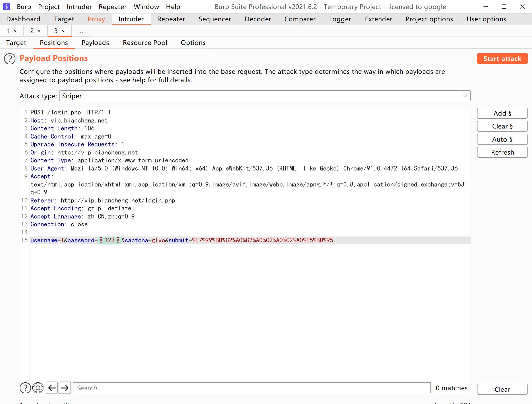Open the User options tab
This screenshot has height=404, width=532.
coord(486,19)
